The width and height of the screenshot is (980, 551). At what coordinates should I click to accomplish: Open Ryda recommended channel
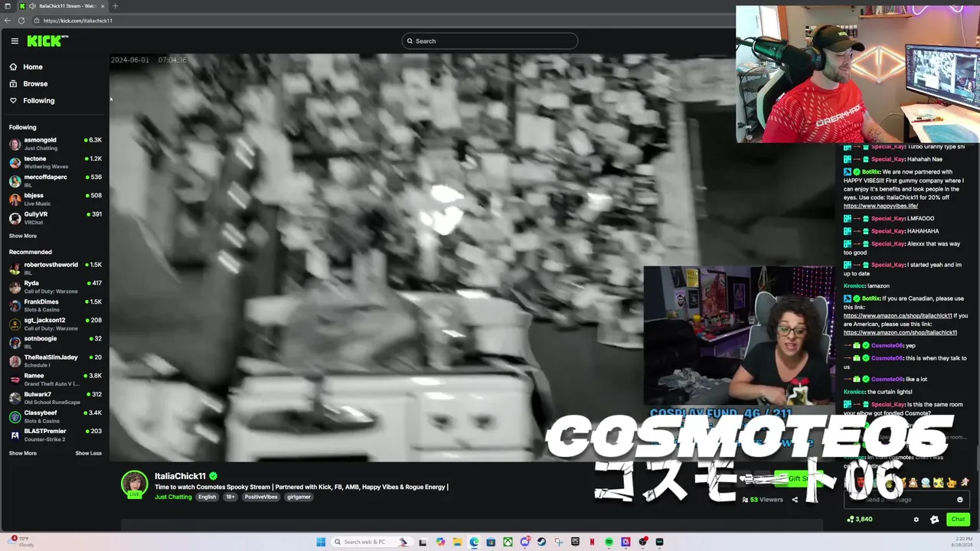55,286
